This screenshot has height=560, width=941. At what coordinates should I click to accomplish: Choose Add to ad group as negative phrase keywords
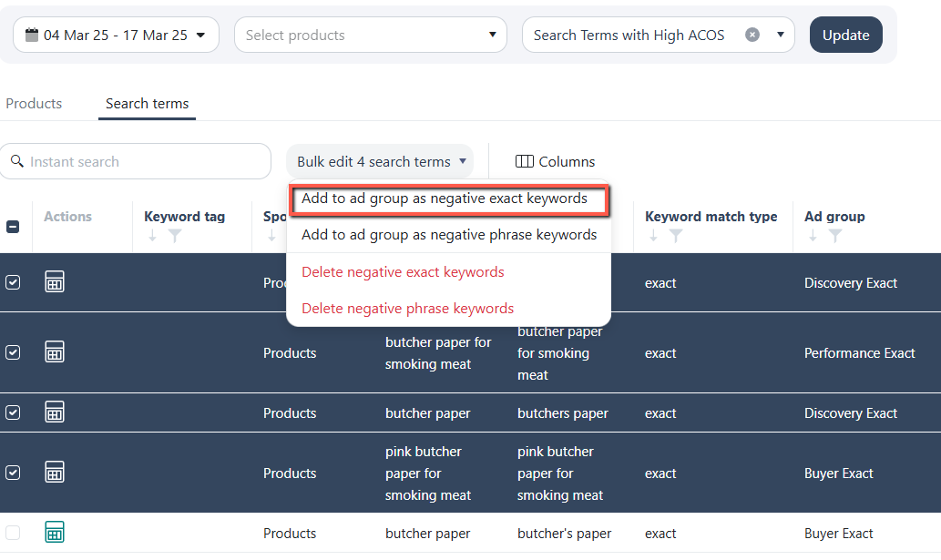coord(449,234)
